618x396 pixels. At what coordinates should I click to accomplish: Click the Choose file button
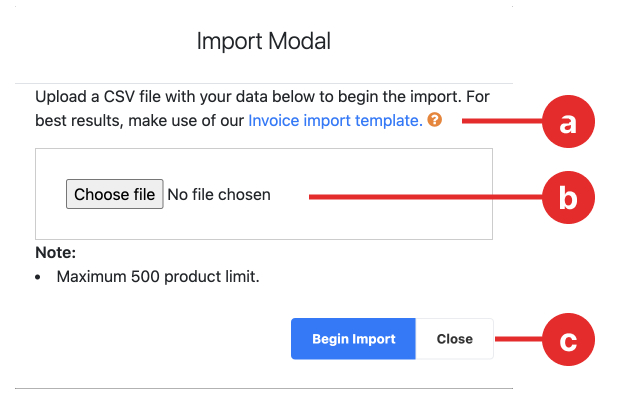(x=115, y=194)
